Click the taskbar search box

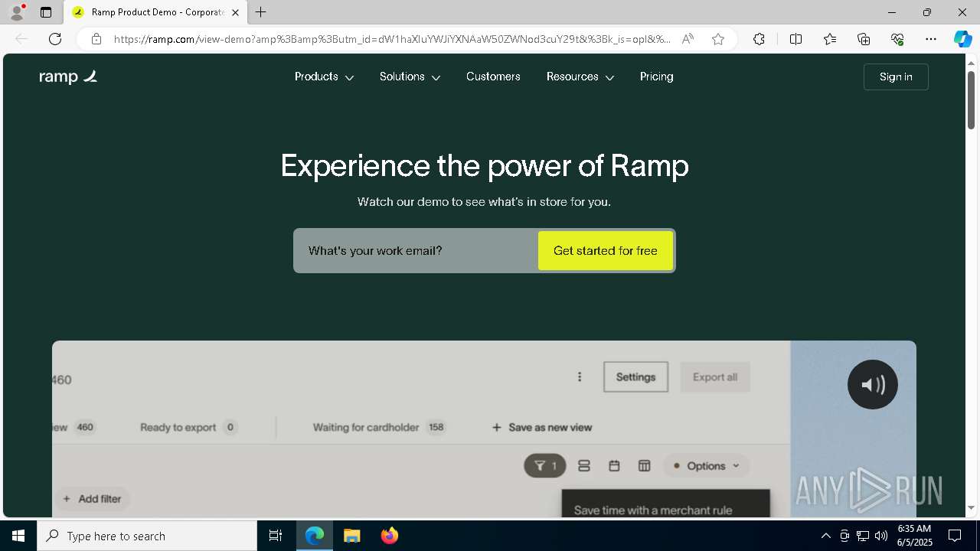pos(147,536)
